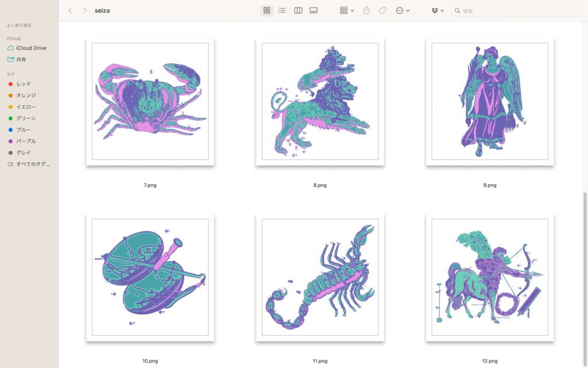This screenshot has height=368, width=588.
Task: Click the 7.png file name
Action: [x=150, y=185]
